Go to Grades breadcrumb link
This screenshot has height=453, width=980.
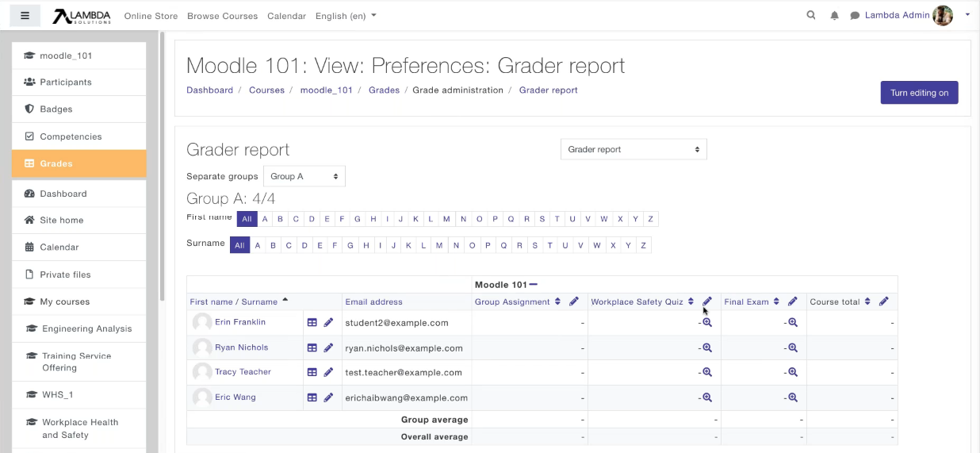point(384,90)
